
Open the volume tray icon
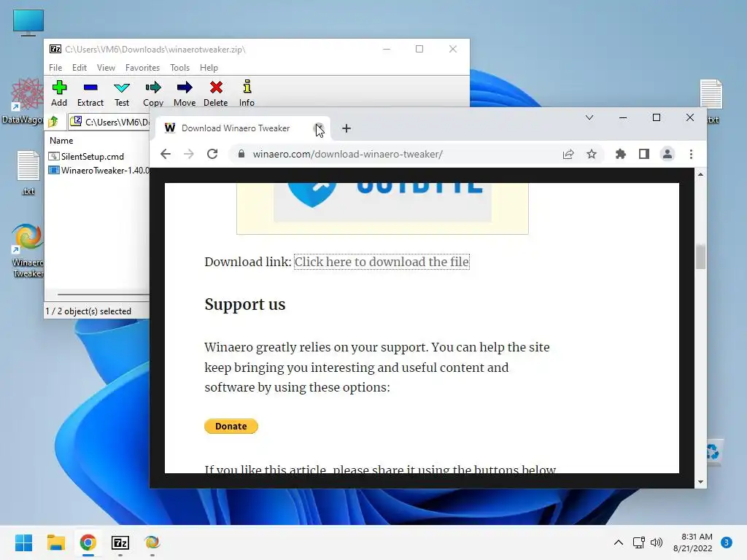[x=657, y=542]
